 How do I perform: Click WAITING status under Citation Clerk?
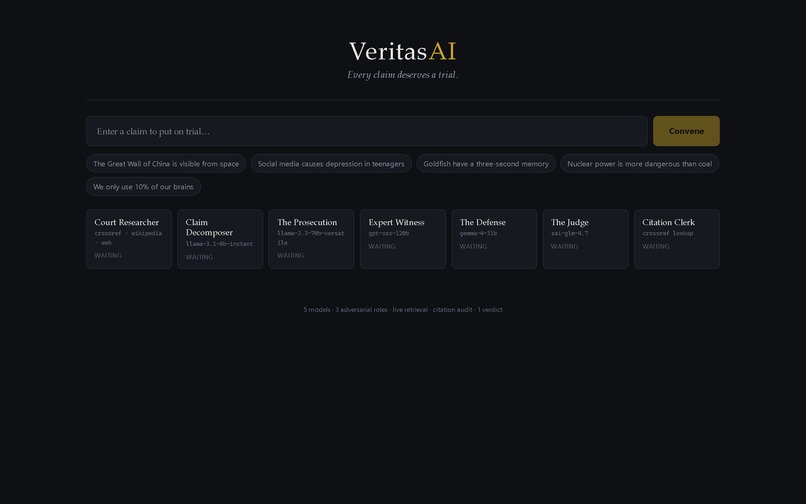coord(656,247)
